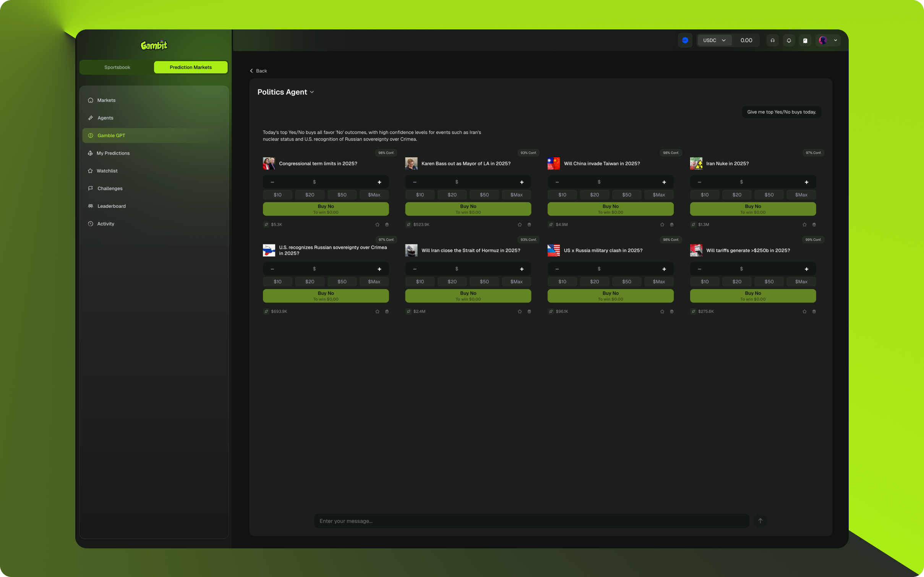The width and height of the screenshot is (924, 577).
Task: Open gift icon on Crimea sovereignty card
Action: coord(387,312)
